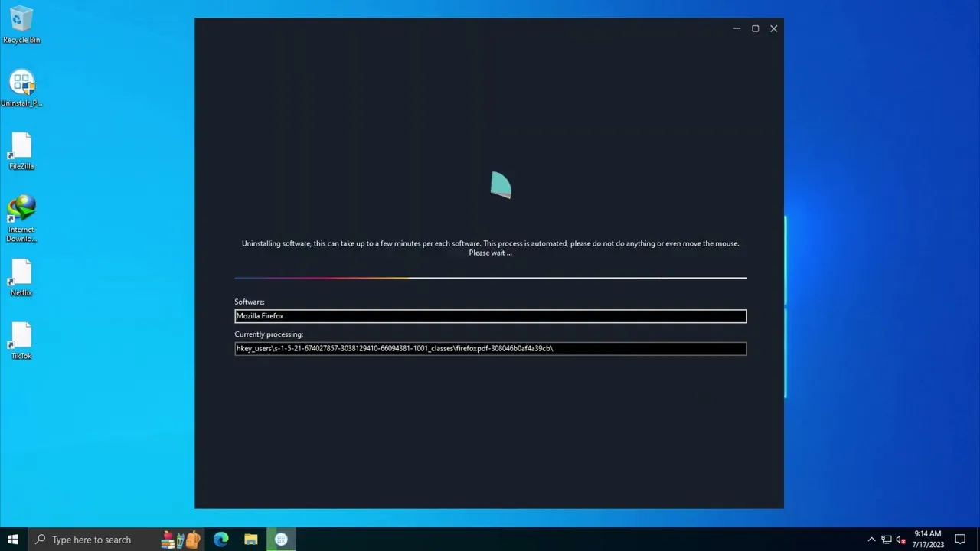980x551 pixels.
Task: Open the Windows Start menu
Action: 13,540
